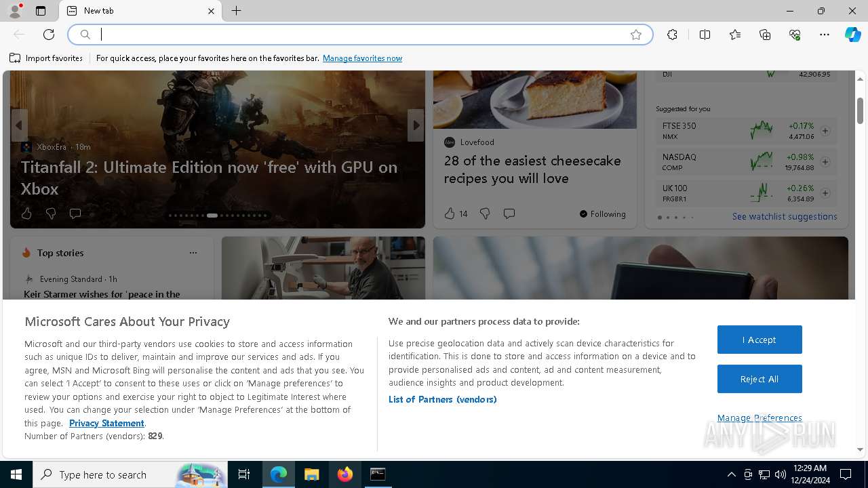Open List of Partners (vendors) link

click(x=442, y=399)
